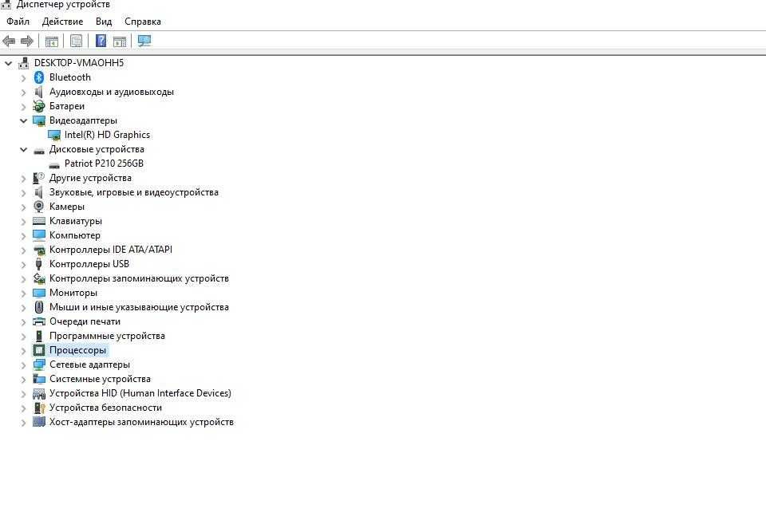Select the Устройства HID (Human Interface Devices) label
766x532 pixels.
point(140,393)
